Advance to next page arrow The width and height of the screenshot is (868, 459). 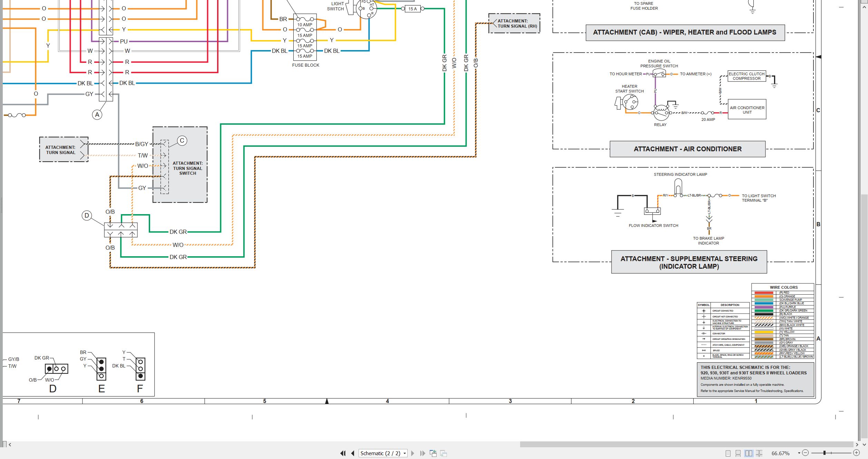(412, 453)
